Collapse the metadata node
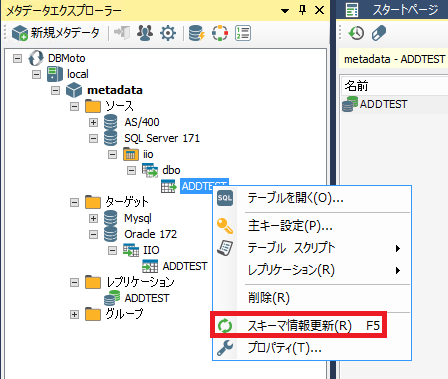 pos(56,90)
